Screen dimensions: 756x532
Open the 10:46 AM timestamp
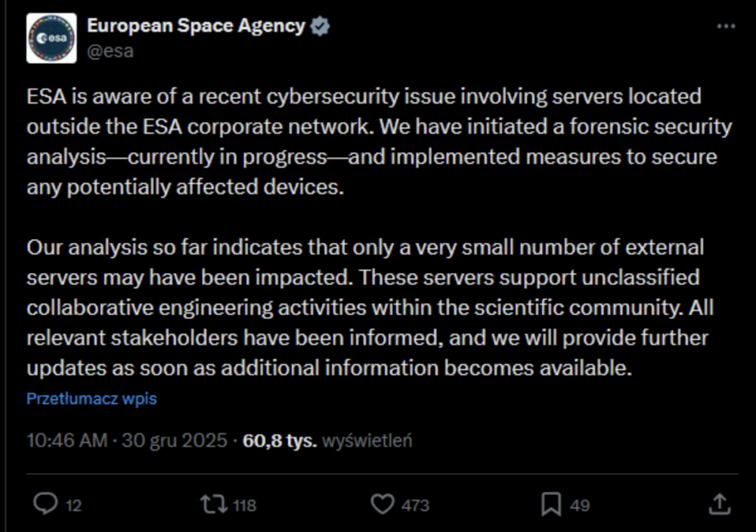(x=67, y=441)
